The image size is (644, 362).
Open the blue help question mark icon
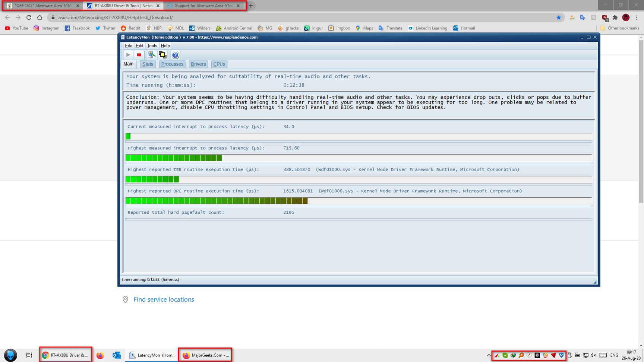point(175,55)
